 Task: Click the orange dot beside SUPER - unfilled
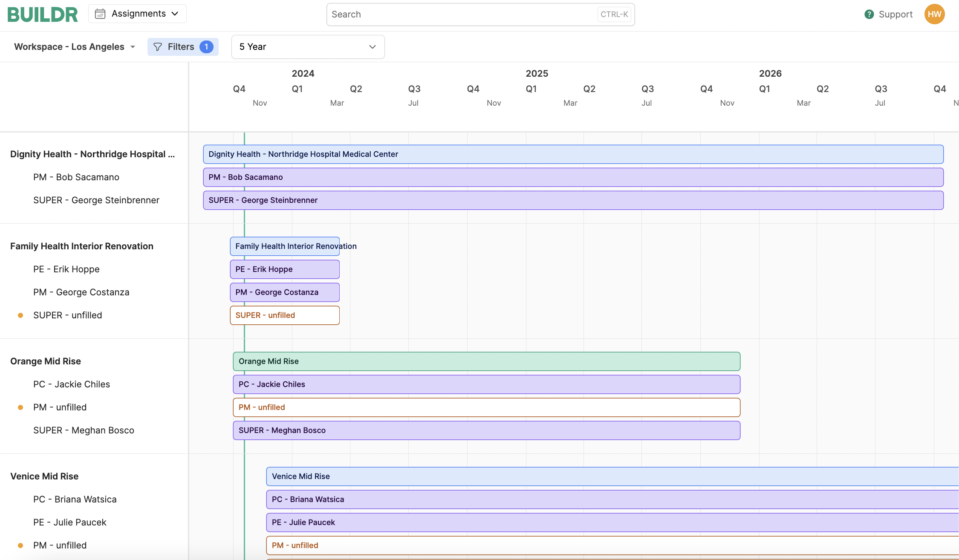click(x=20, y=315)
